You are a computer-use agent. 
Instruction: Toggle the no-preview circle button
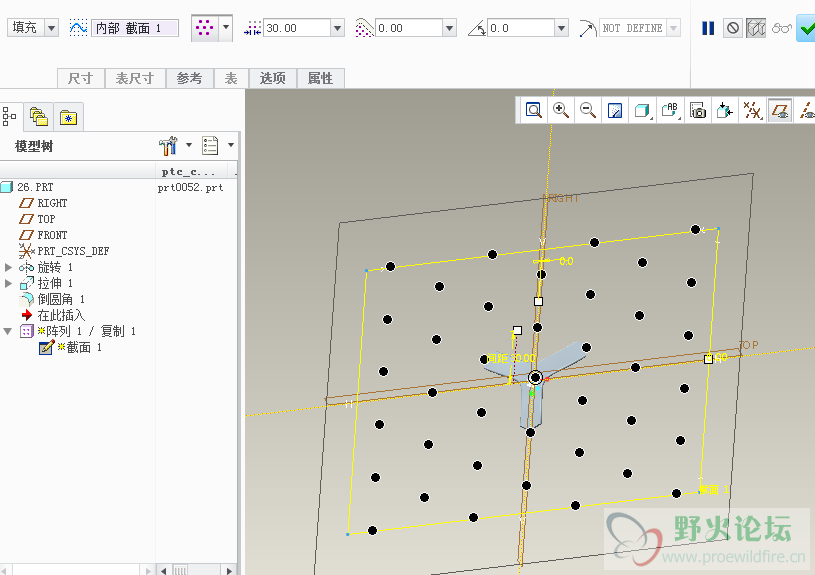[733, 29]
